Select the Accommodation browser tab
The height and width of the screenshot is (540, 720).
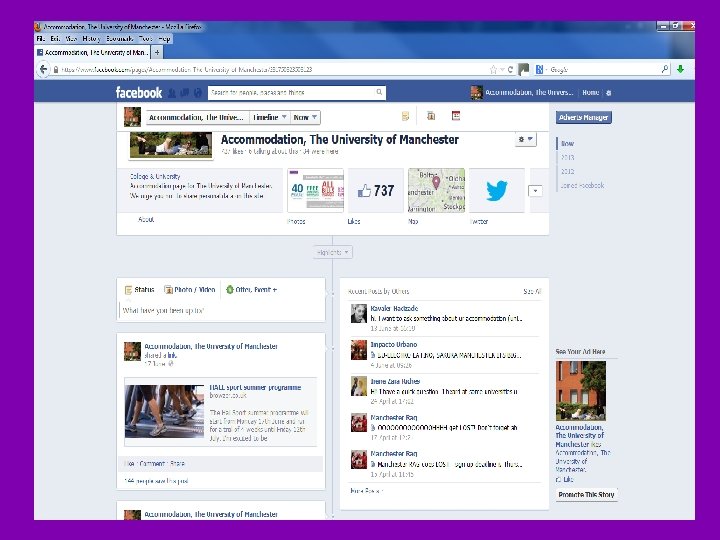coord(92,52)
